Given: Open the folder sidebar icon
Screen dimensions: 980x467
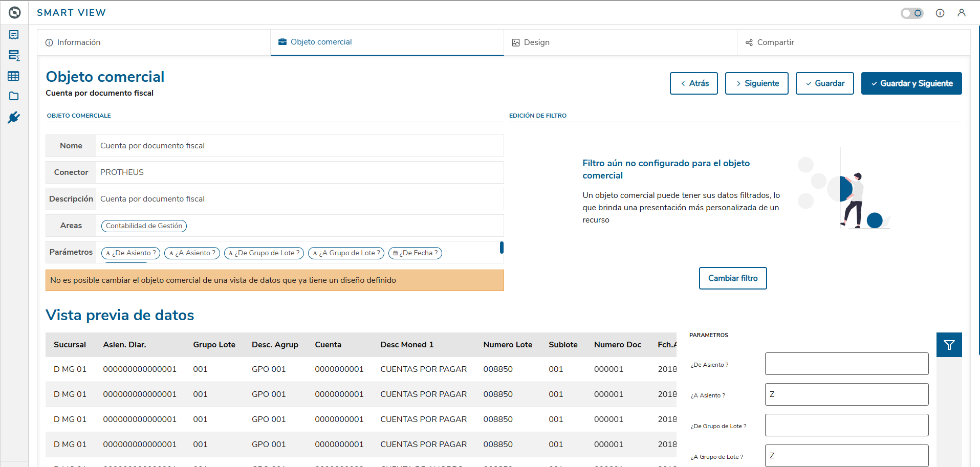Looking at the screenshot, I should pos(14,96).
